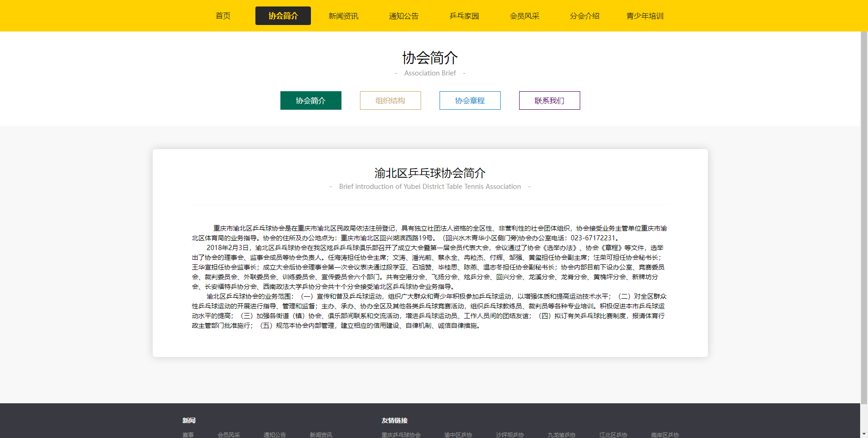Open the 南岸区乒协 friendly link

(665, 435)
